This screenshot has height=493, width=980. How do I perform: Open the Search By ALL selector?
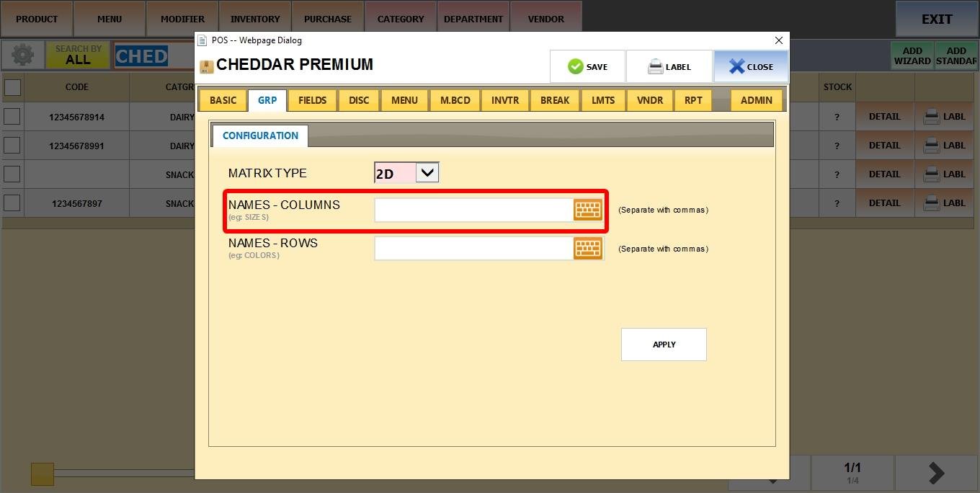[78, 55]
